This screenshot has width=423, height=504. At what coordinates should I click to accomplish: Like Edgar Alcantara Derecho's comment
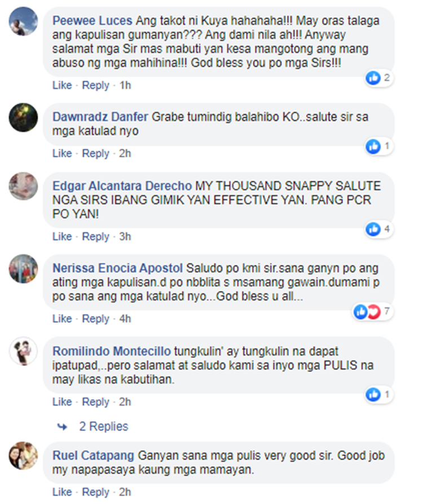tap(62, 236)
